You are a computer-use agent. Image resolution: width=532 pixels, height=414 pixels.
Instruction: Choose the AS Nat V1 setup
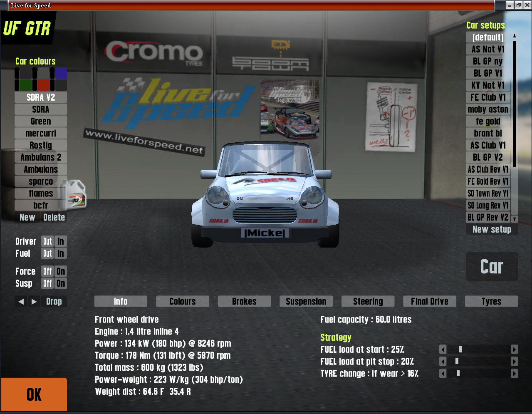488,49
